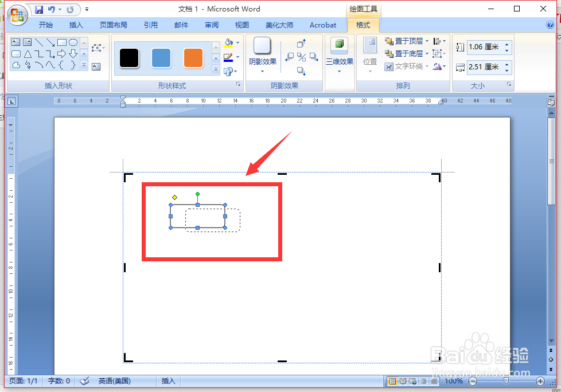Open the shape outline dropdown arrow
The image size is (561, 392).
[238, 57]
